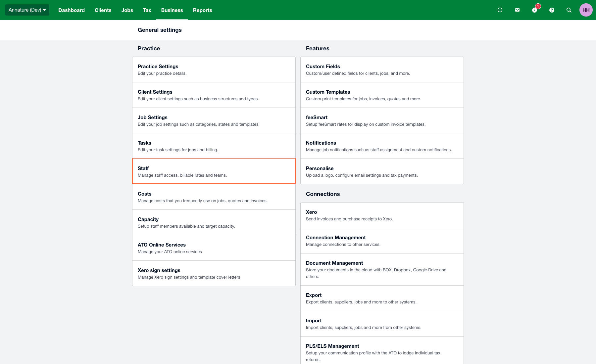Open ATO Online Services
Image resolution: width=596 pixels, height=364 pixels.
point(214,248)
